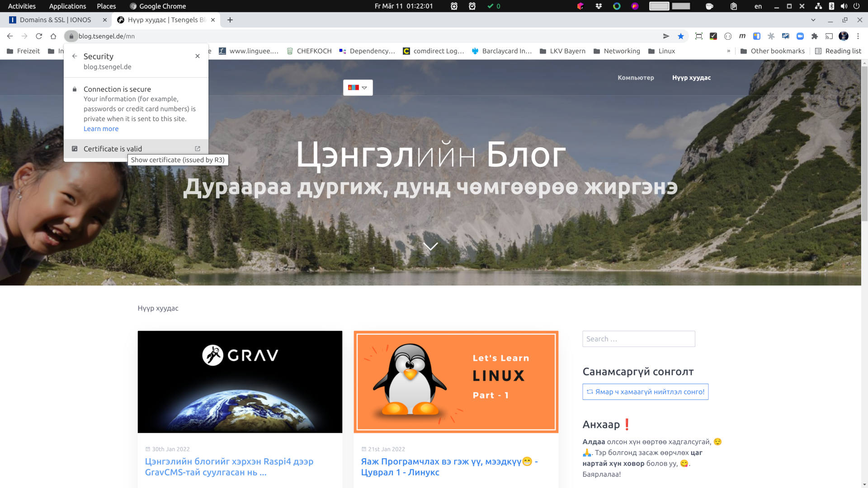Open the clipboard manager tray icon
The width and height of the screenshot is (868, 488).
pyautogui.click(x=733, y=6)
